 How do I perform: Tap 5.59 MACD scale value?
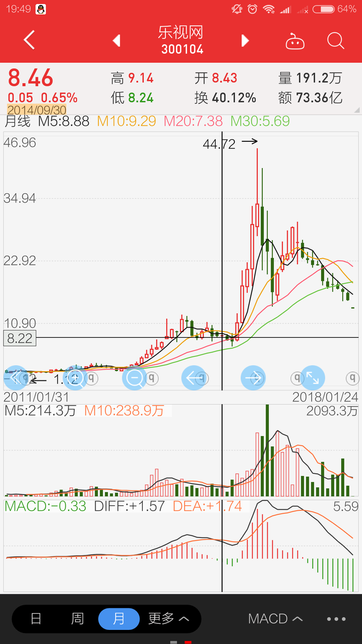point(345,506)
